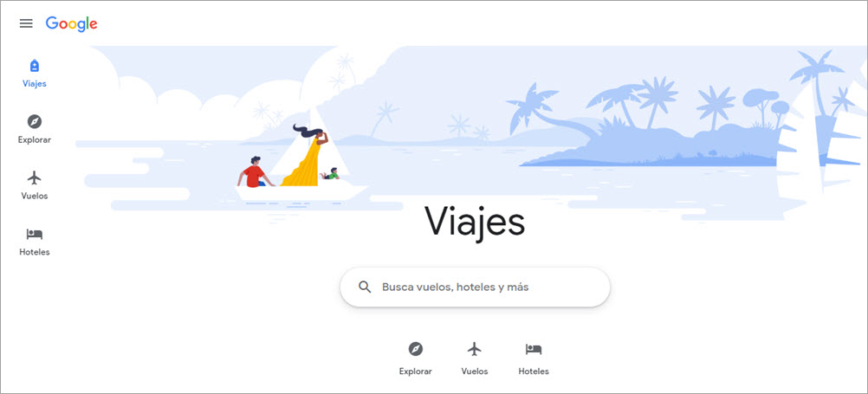Click the large Viajes page heading
Image resolution: width=868 pixels, height=394 pixels.
point(475,223)
